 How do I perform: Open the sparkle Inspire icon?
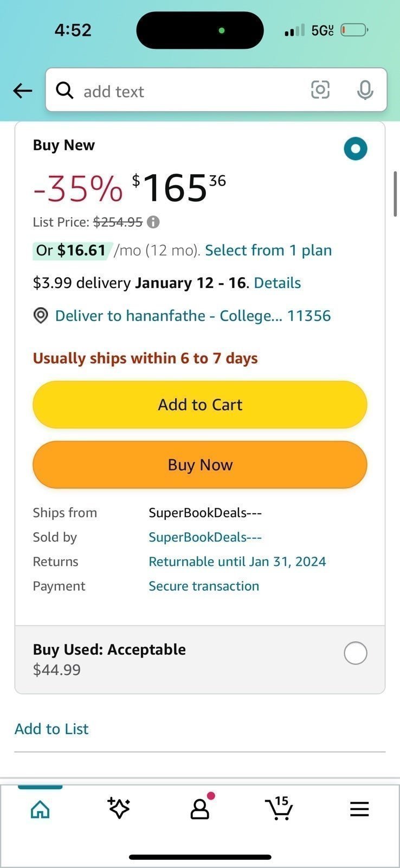tap(119, 808)
